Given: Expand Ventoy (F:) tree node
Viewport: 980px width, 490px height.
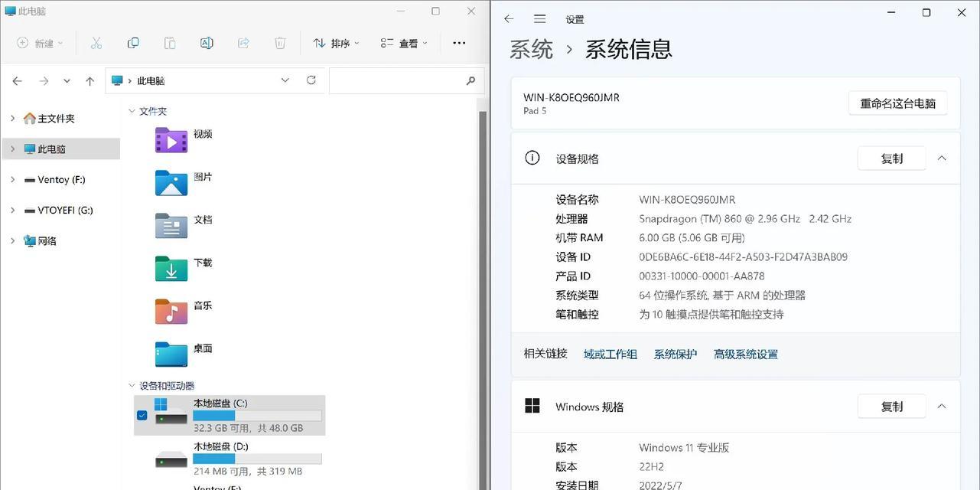Looking at the screenshot, I should click(12, 179).
